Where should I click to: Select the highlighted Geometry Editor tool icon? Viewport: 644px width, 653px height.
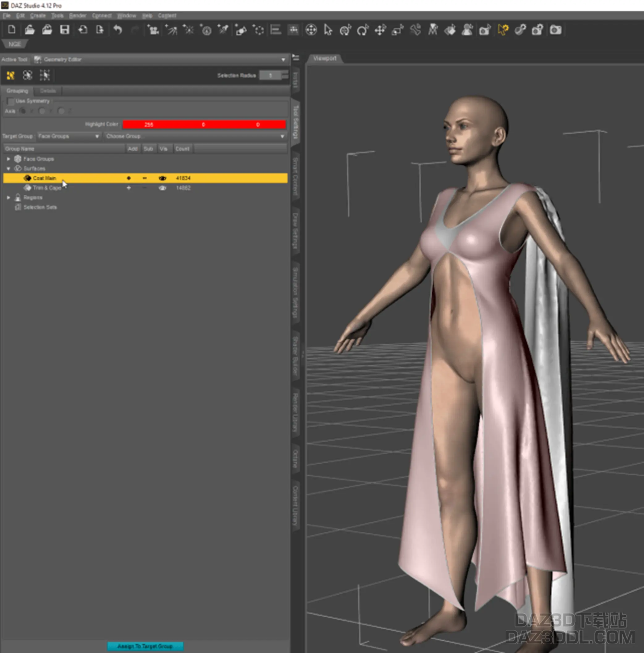[503, 30]
